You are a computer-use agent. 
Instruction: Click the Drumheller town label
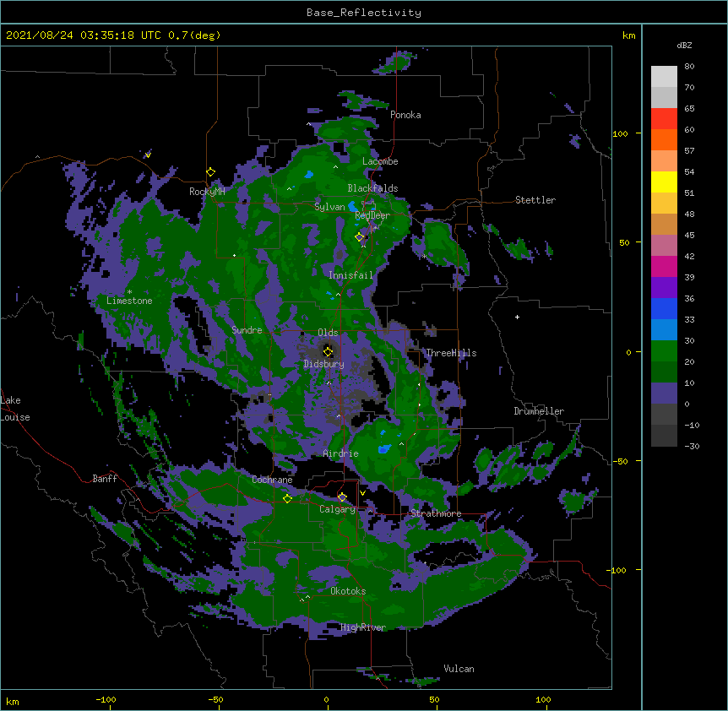point(539,411)
